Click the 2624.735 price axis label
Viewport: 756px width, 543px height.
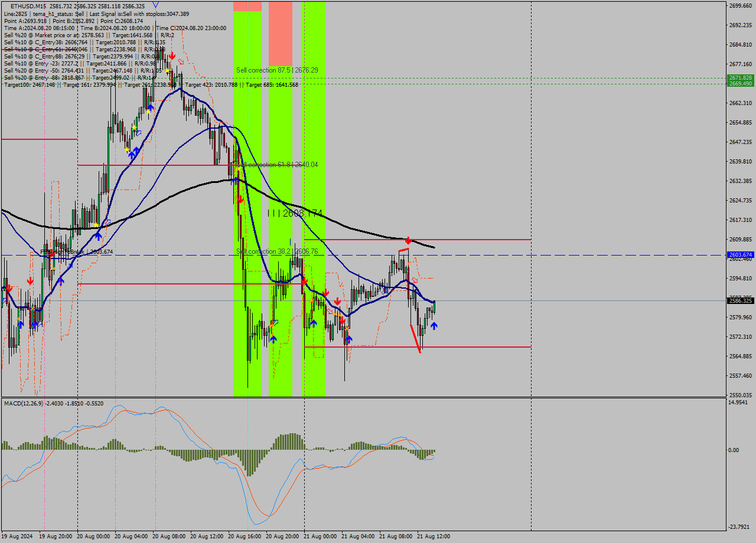click(740, 200)
